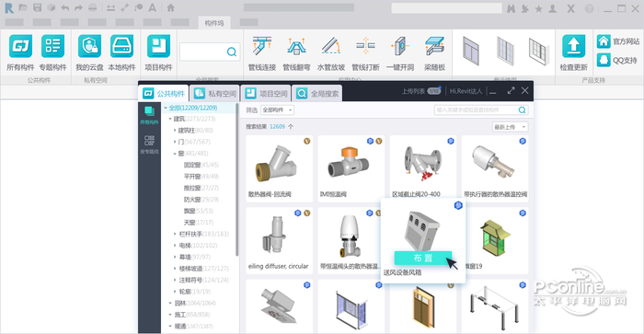Launch 管线连接 pipe connection tool
This screenshot has height=334, width=644.
262,53
